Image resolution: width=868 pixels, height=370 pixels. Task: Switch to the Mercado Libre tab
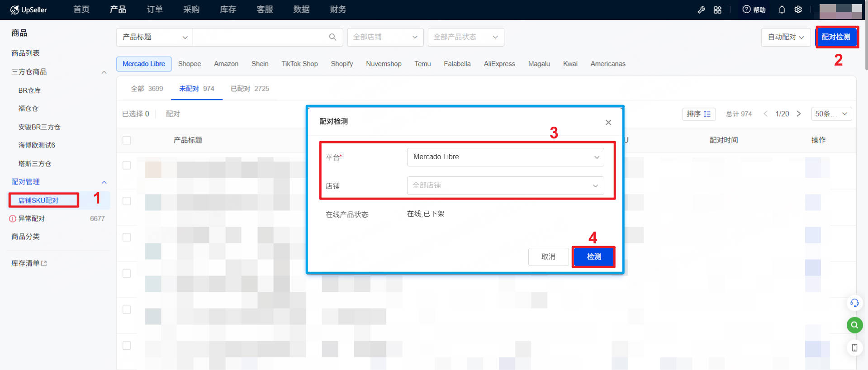pos(144,64)
